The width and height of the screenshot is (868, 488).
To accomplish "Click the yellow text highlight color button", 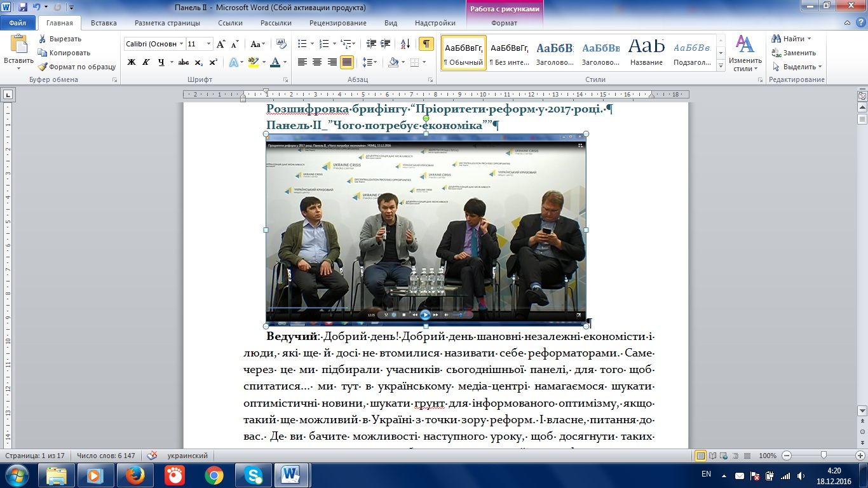I will click(x=253, y=62).
